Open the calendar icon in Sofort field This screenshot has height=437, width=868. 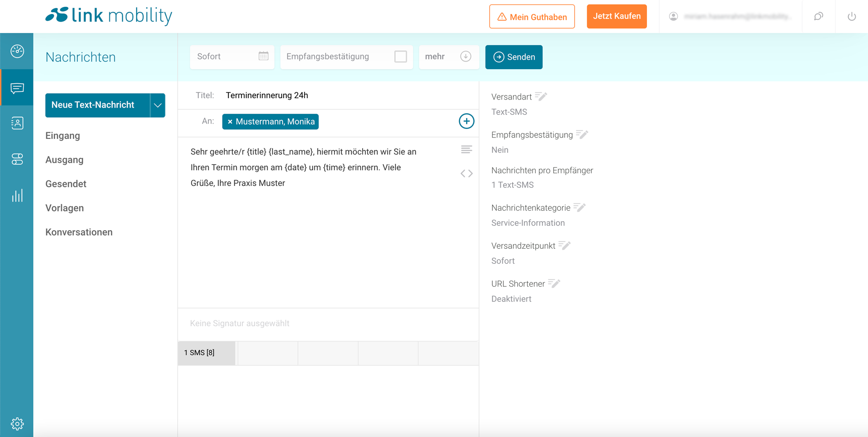[x=264, y=56]
